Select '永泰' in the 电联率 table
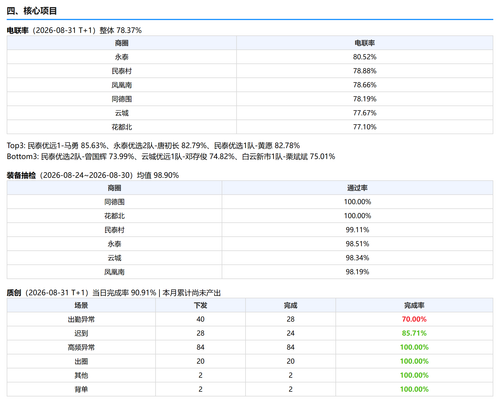Image resolution: width=500 pixels, height=403 pixels. coord(122,57)
